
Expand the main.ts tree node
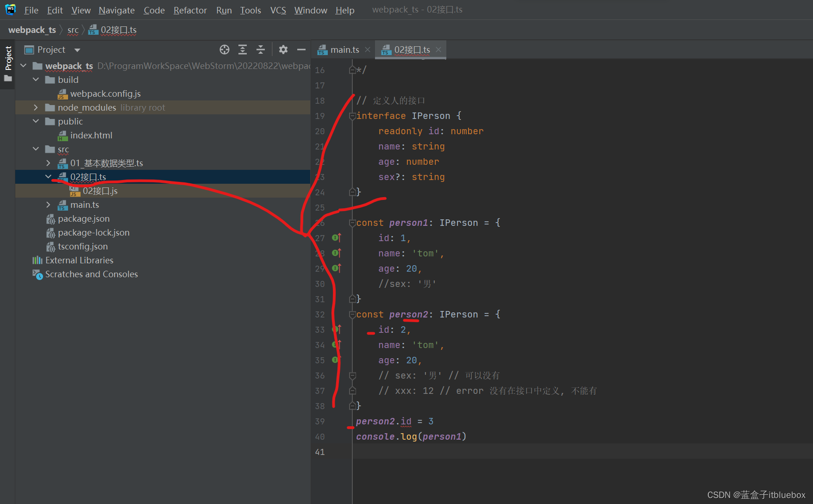coord(48,205)
